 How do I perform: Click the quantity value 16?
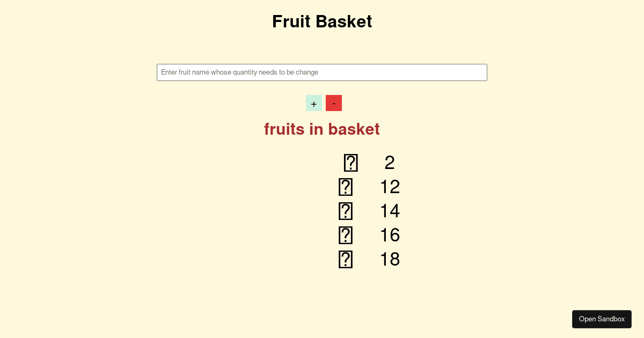tap(390, 235)
